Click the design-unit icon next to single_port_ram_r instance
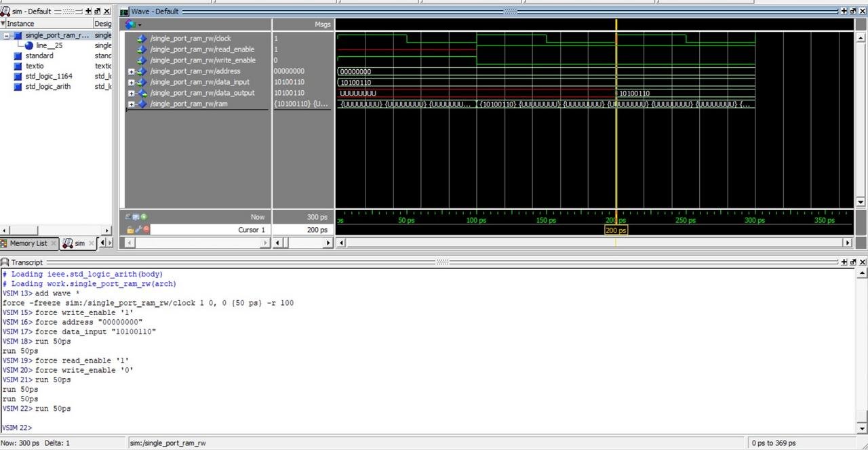Viewport: 868px width, 450px height. click(x=18, y=35)
